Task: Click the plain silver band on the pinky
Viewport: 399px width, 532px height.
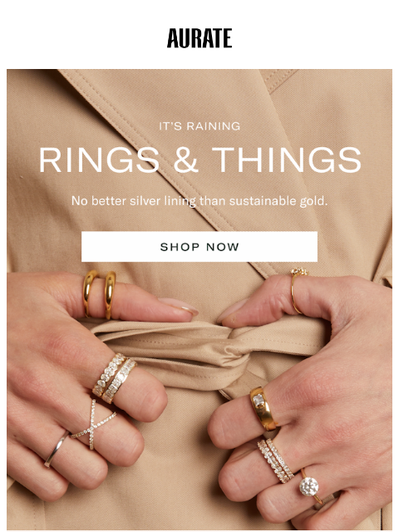Action: [x=57, y=449]
